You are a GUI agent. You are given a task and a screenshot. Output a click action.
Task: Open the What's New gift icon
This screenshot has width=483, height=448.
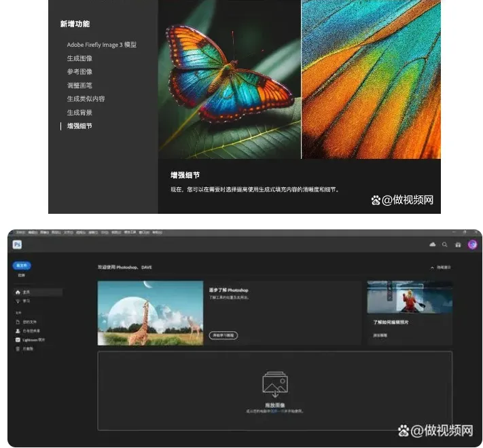[458, 244]
